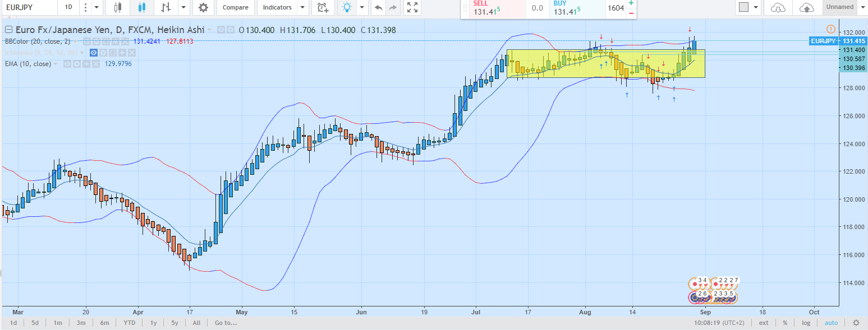Edit the 1604 order quantity field
The width and height of the screenshot is (868, 330).
click(x=616, y=8)
